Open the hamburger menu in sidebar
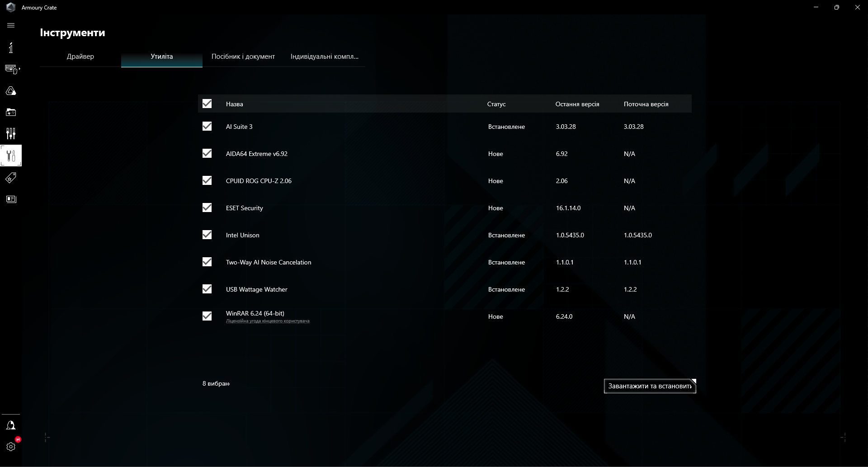This screenshot has width=868, height=467. 11,26
